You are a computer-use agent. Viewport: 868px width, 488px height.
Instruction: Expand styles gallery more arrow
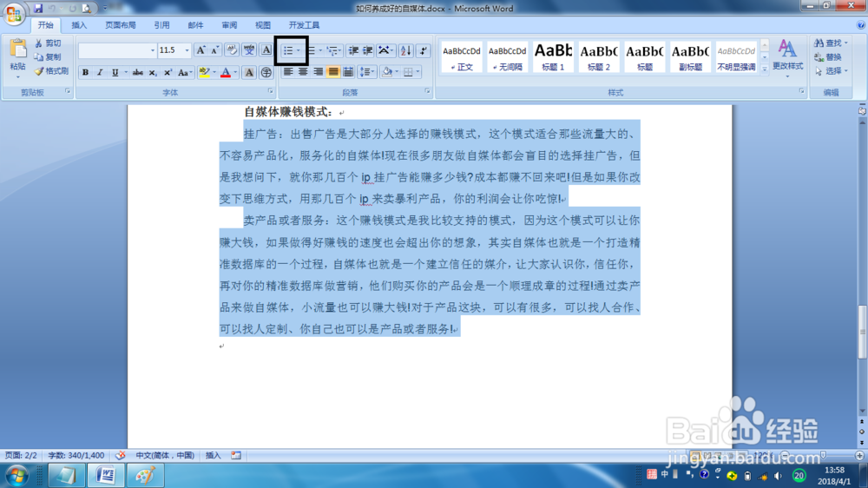click(765, 69)
